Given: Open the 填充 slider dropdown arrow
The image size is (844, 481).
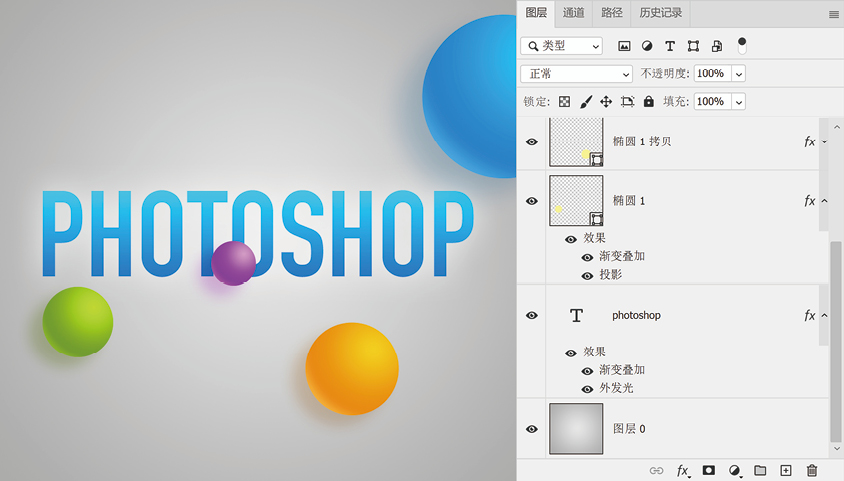Looking at the screenshot, I should pyautogui.click(x=739, y=102).
